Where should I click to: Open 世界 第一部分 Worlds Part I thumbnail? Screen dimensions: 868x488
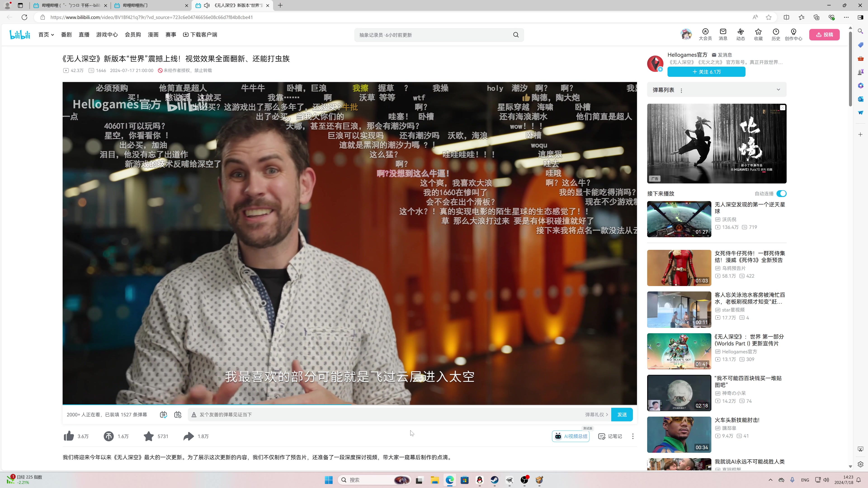coord(679,351)
